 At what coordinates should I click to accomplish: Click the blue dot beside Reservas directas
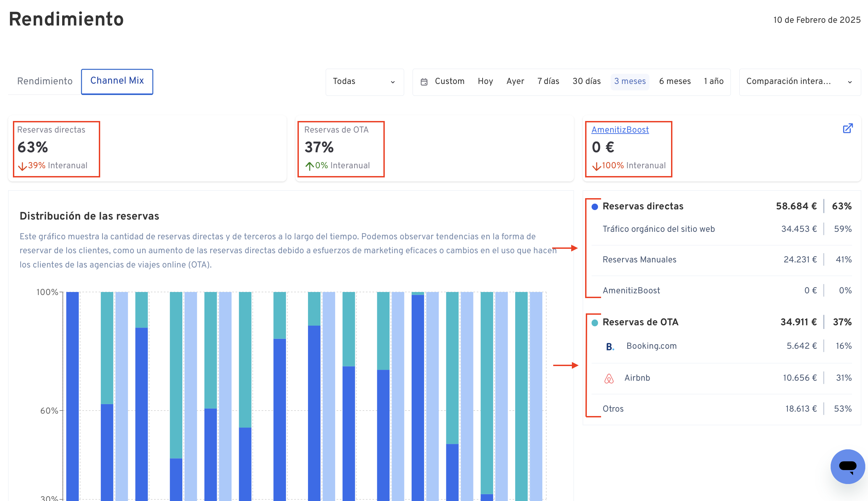click(x=595, y=207)
